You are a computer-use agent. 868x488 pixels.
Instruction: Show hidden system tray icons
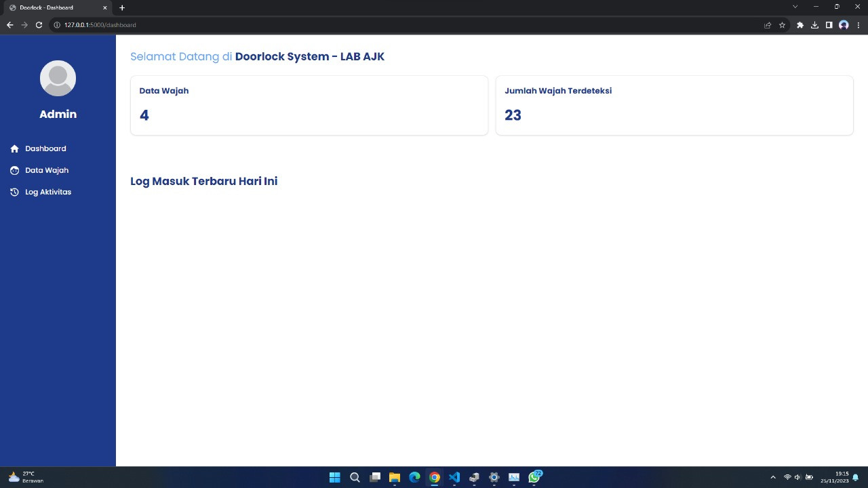point(772,477)
